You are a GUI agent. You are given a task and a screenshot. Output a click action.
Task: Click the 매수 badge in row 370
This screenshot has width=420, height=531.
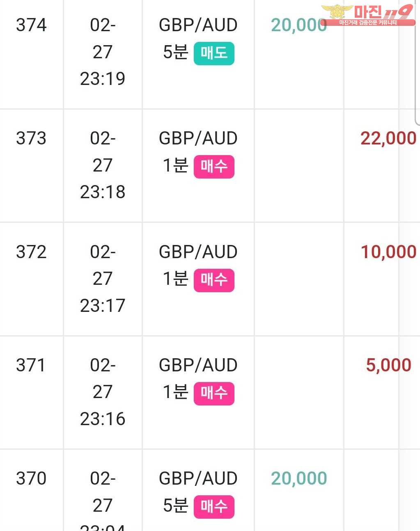tap(214, 507)
